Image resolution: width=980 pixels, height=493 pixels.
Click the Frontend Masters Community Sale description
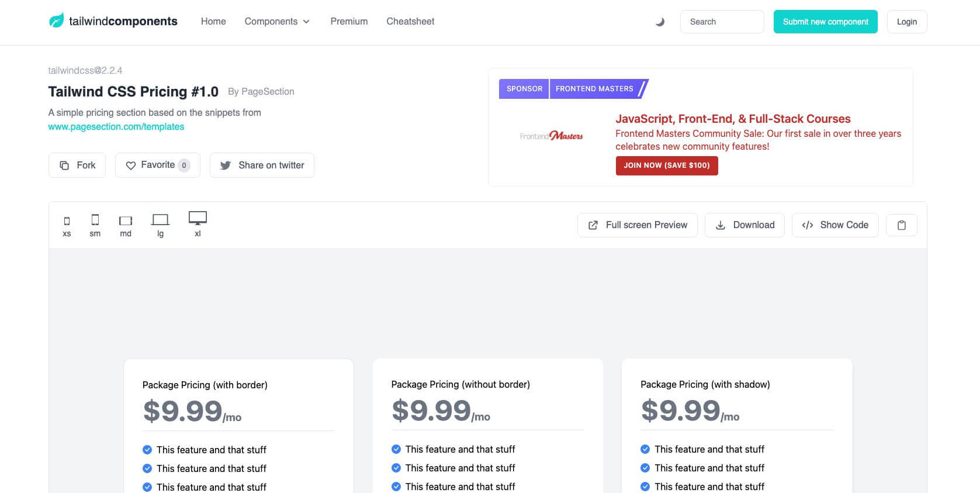(x=758, y=140)
